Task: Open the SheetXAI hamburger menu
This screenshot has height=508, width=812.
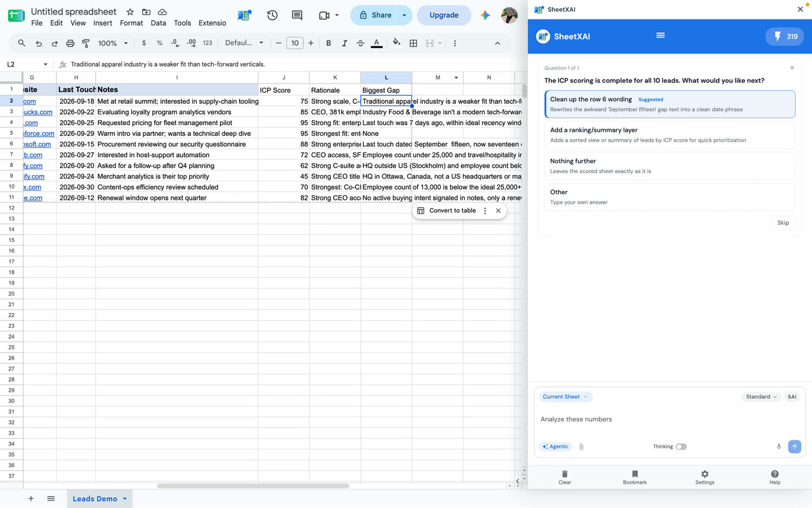Action: (660, 36)
